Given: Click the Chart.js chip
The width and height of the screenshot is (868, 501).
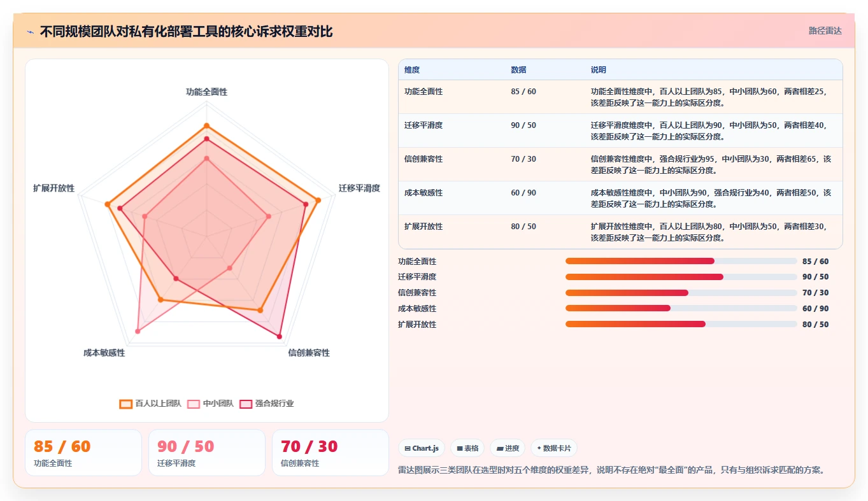Looking at the screenshot, I should coord(422,448).
